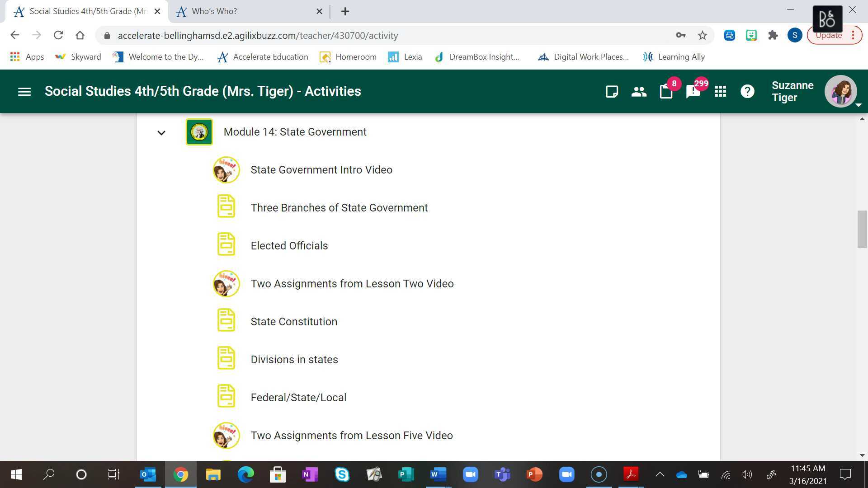Screen dimensions: 868x488
Task: Open clipboard icon with 8 badge
Action: tap(666, 92)
